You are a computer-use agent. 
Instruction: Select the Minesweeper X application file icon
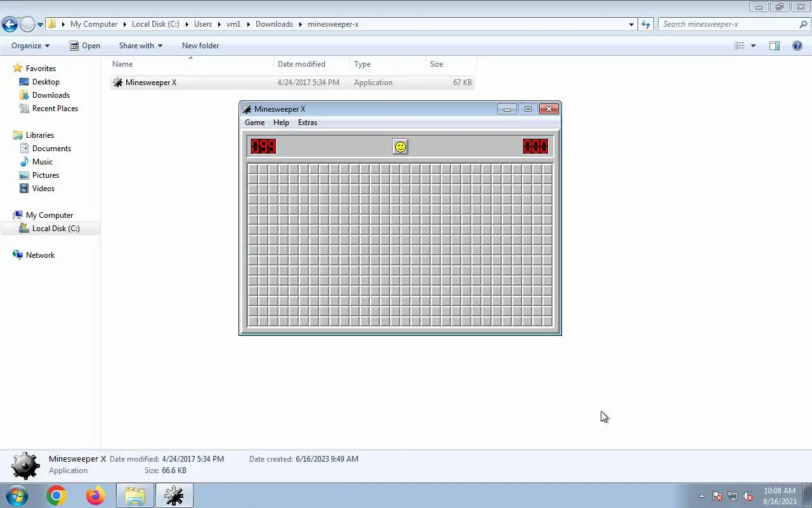click(117, 83)
